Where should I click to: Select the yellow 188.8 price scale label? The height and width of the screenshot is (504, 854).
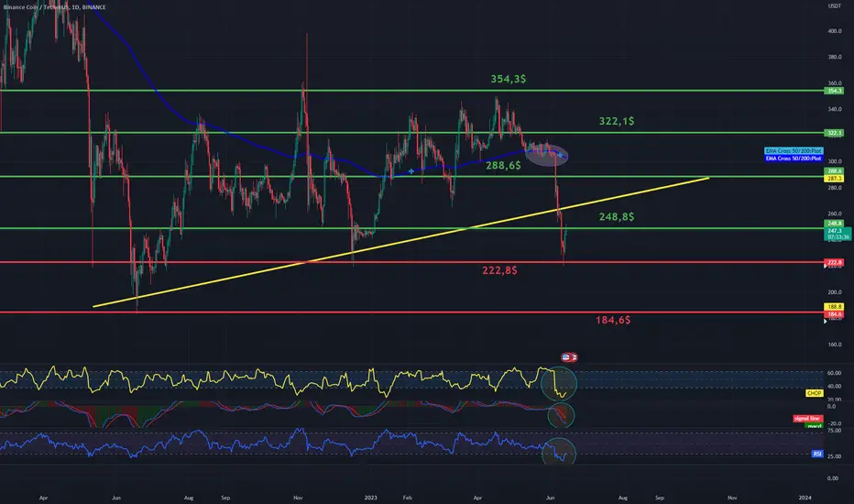[835, 307]
